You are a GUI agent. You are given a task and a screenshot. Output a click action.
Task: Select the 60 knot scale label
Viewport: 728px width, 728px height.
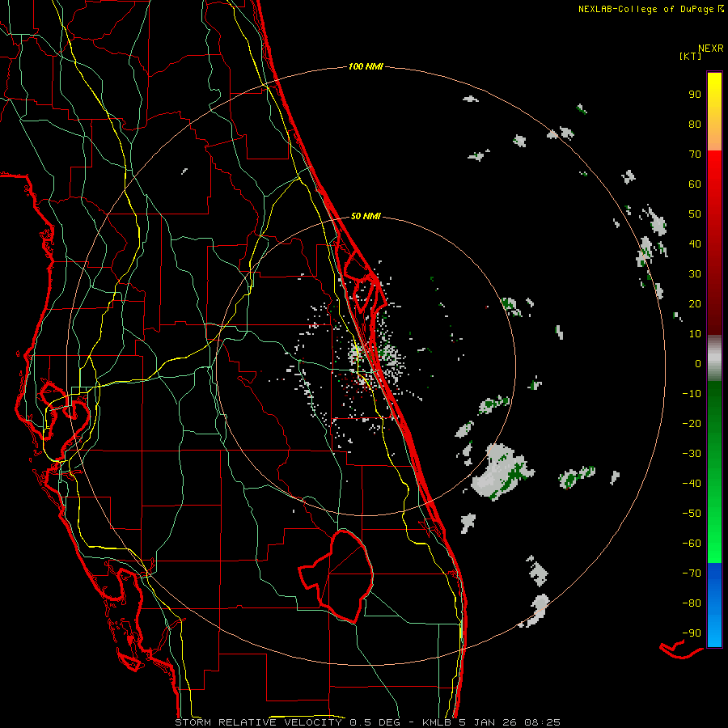tap(695, 184)
